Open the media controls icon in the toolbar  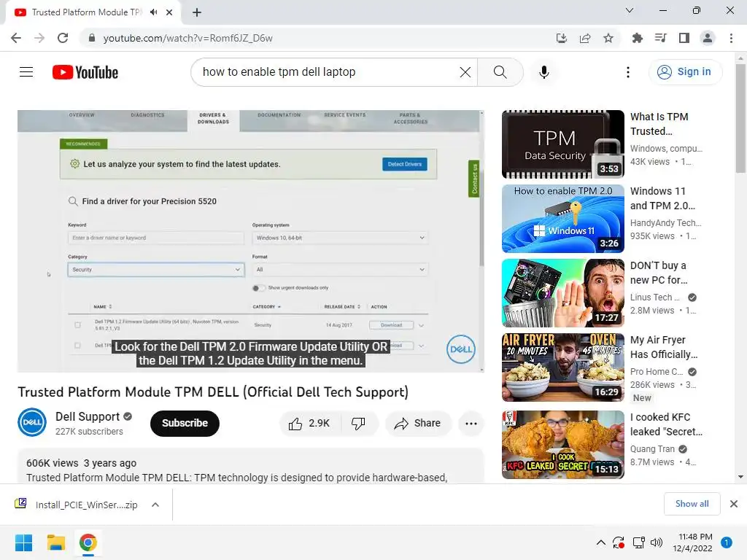[x=661, y=38]
